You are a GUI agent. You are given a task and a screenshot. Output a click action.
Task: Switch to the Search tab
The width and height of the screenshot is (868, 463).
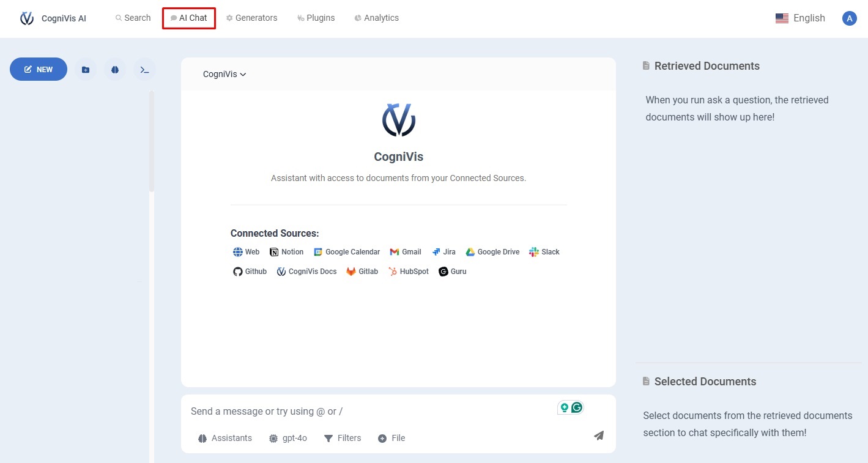tap(133, 18)
